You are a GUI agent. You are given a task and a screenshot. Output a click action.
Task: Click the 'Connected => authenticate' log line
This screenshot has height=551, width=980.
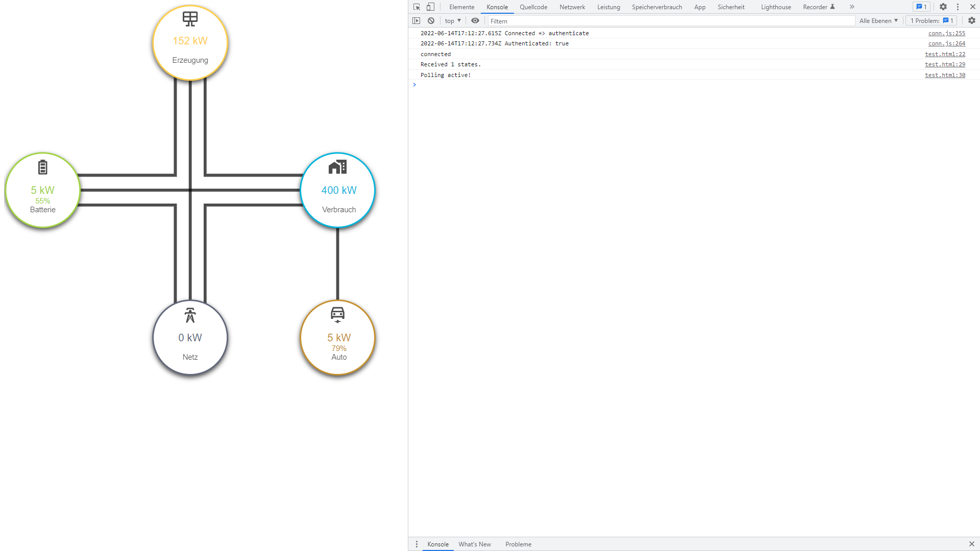[505, 33]
